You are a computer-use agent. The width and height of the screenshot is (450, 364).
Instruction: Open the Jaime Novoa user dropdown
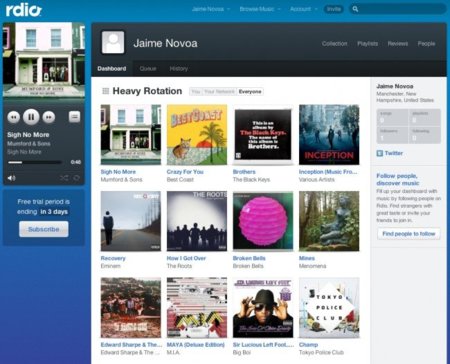[x=211, y=9]
